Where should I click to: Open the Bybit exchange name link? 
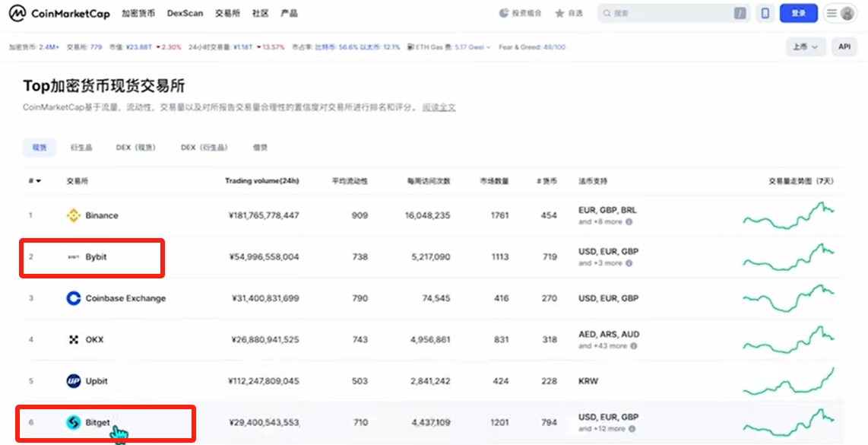click(97, 257)
